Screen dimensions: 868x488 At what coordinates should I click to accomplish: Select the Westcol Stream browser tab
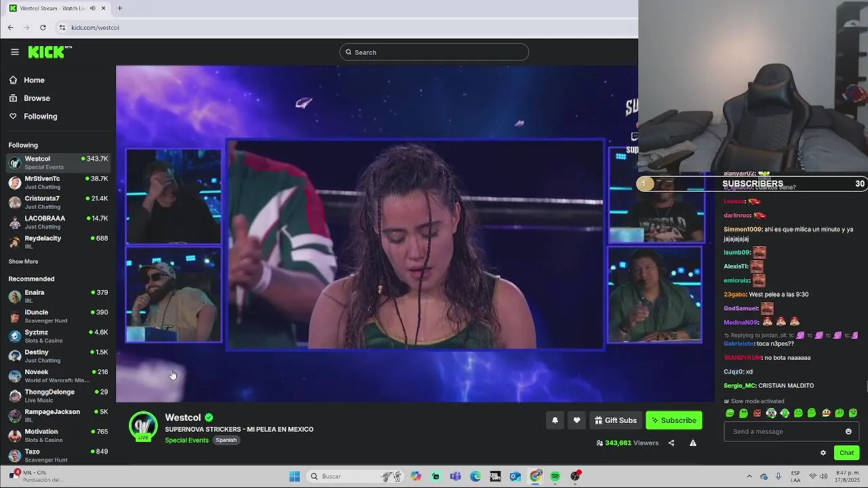coord(57,8)
